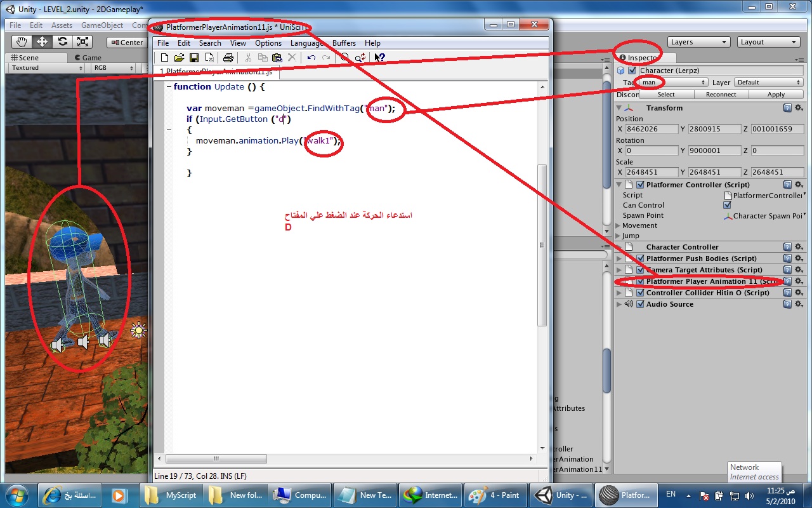Select the Unity move tool
Viewport: 812px width, 508px height.
click(42, 42)
